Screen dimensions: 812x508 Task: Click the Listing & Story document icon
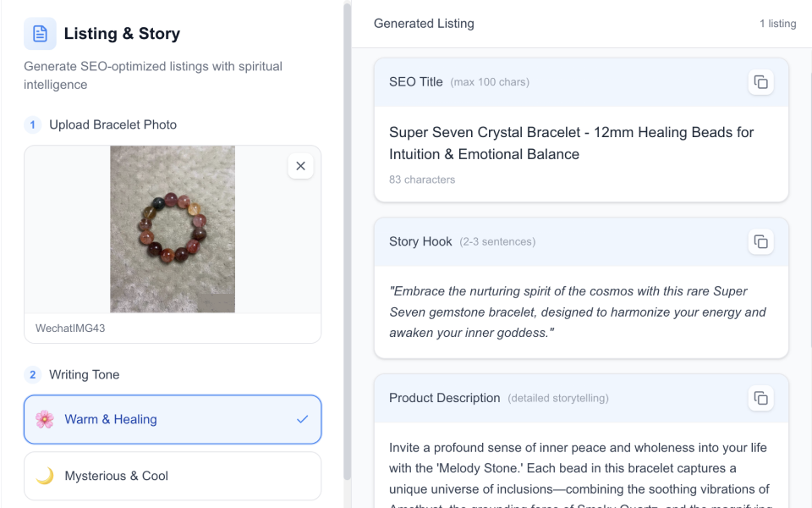(x=40, y=32)
